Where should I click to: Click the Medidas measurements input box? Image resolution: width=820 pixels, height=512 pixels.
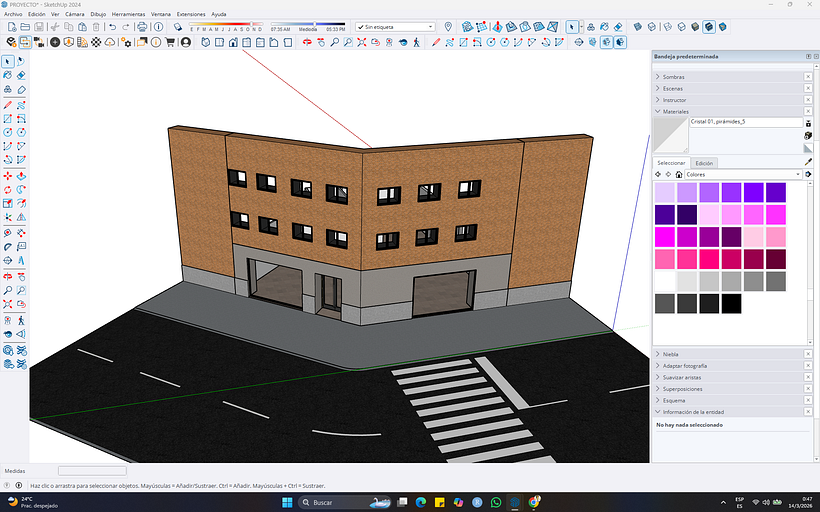pyautogui.click(x=92, y=471)
